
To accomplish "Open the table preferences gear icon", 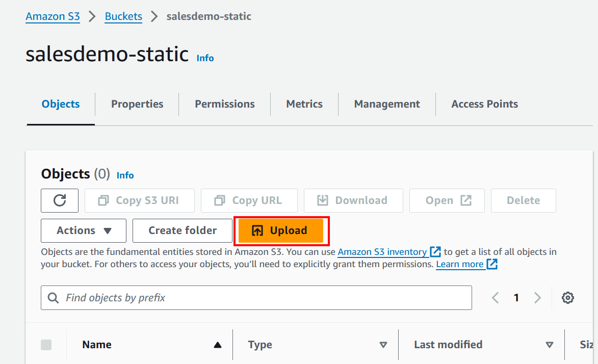I will pyautogui.click(x=568, y=298).
